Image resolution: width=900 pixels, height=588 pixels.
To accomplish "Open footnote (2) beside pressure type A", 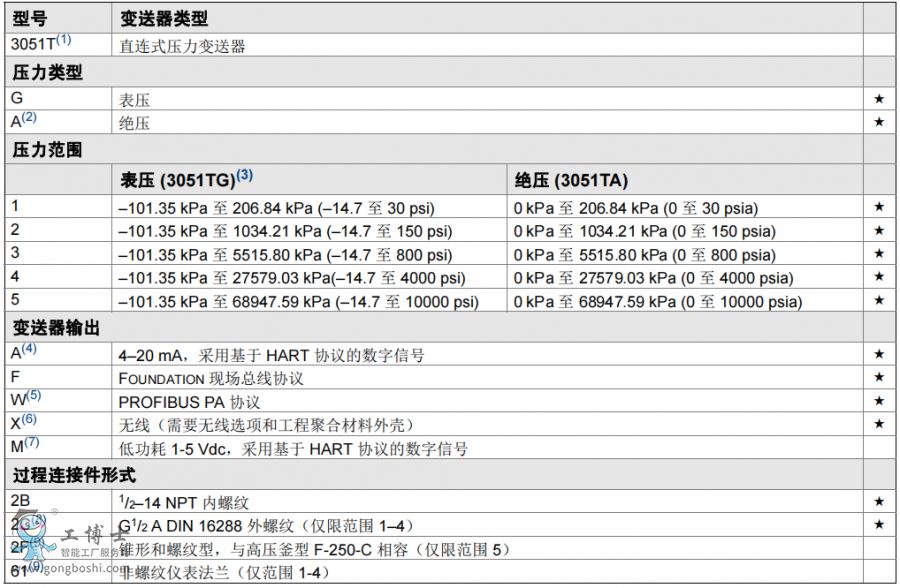I will (29, 118).
